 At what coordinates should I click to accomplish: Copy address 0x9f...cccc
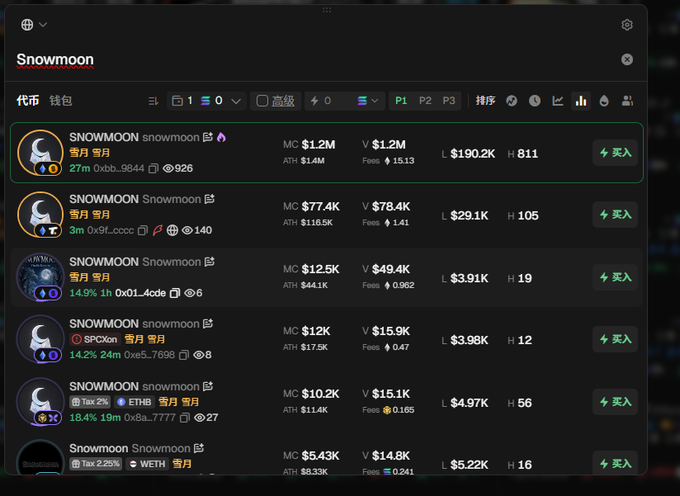[x=143, y=231]
